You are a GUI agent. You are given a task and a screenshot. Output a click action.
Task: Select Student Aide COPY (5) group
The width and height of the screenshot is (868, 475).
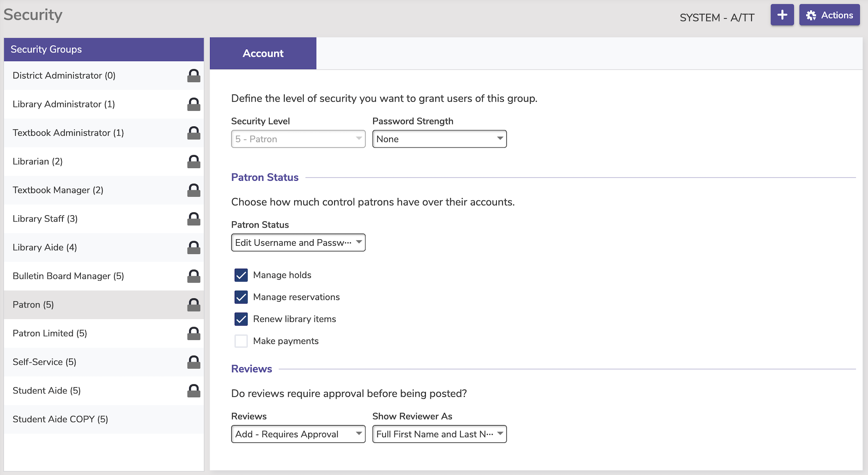click(x=104, y=419)
